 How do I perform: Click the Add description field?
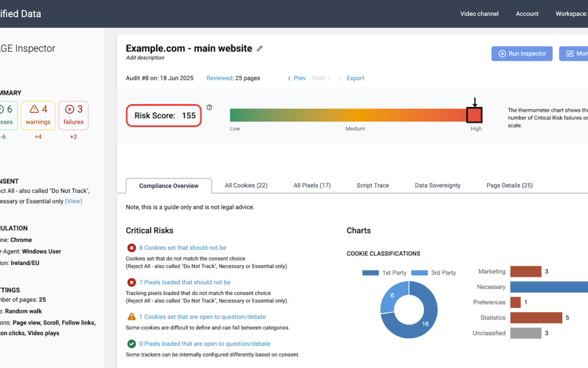click(145, 58)
